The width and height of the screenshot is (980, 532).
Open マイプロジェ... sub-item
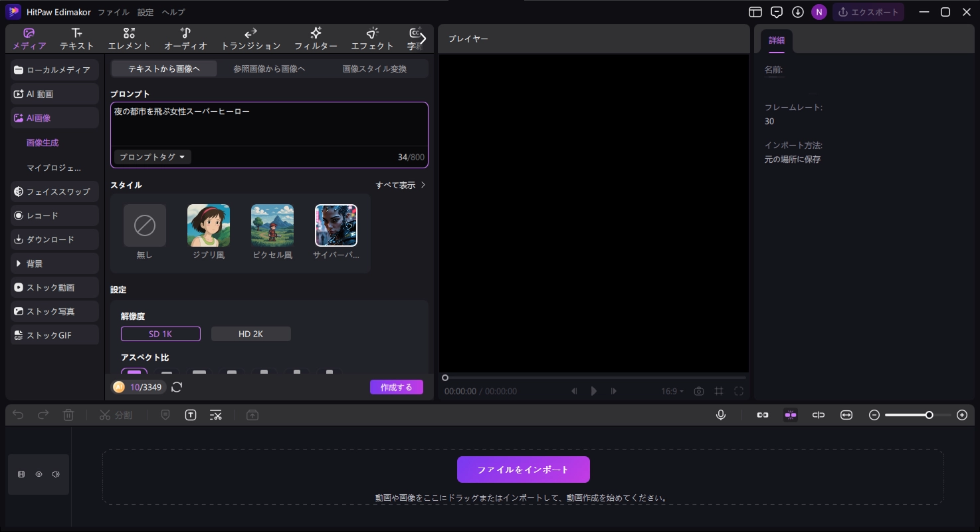point(54,168)
